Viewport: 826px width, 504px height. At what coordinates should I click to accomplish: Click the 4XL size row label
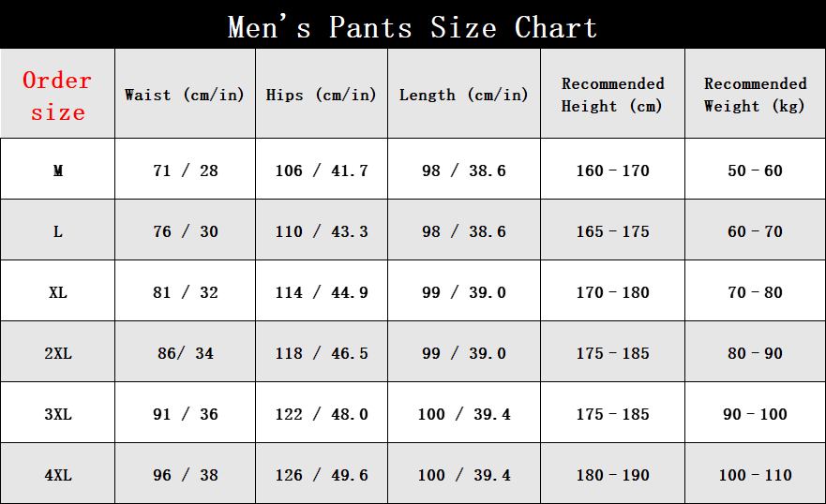(58, 475)
